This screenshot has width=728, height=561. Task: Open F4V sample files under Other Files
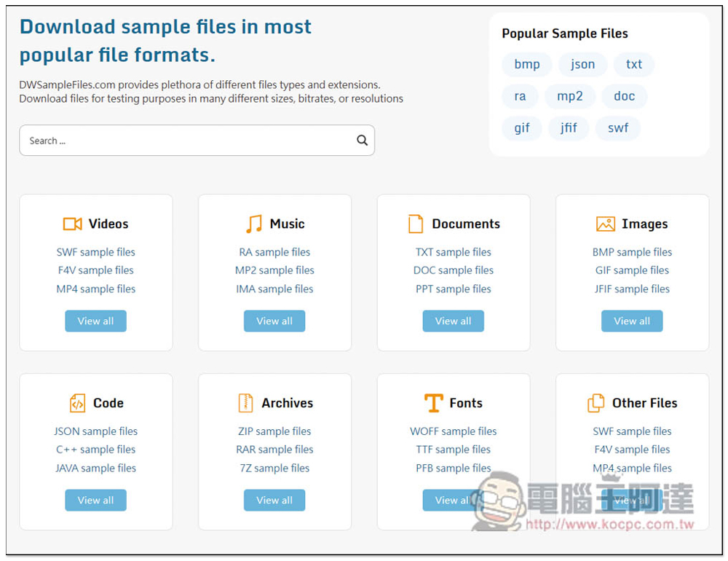[632, 450]
